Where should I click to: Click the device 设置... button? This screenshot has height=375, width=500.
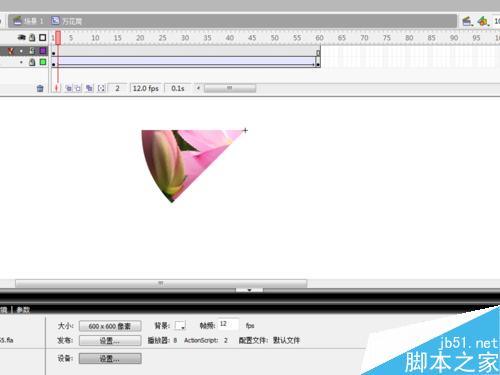(110, 359)
